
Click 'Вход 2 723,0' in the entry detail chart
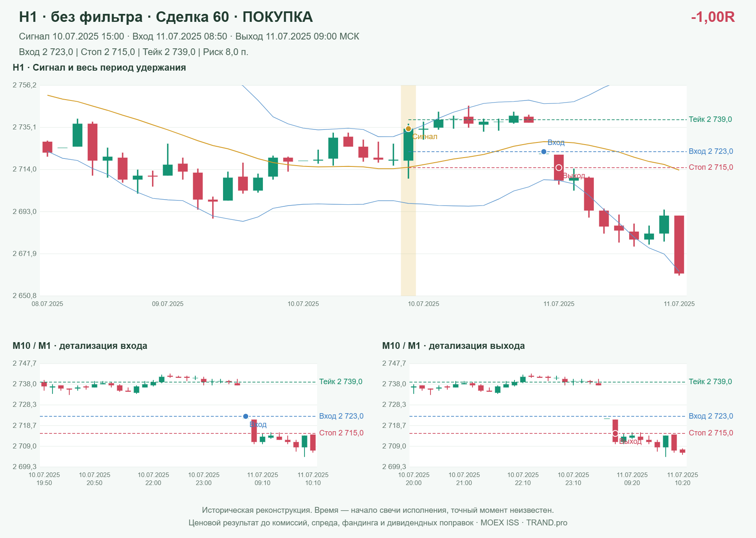(x=341, y=416)
